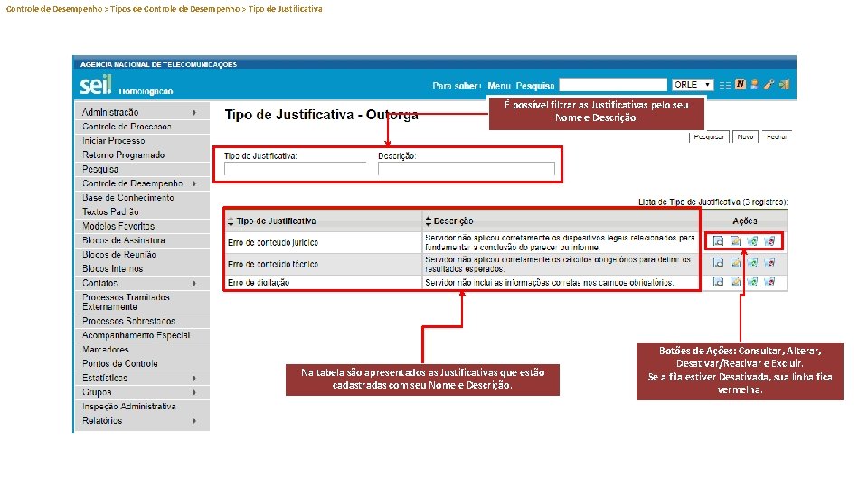The image size is (868, 488).
Task: Click the Menu link in header
Action: coord(499,86)
